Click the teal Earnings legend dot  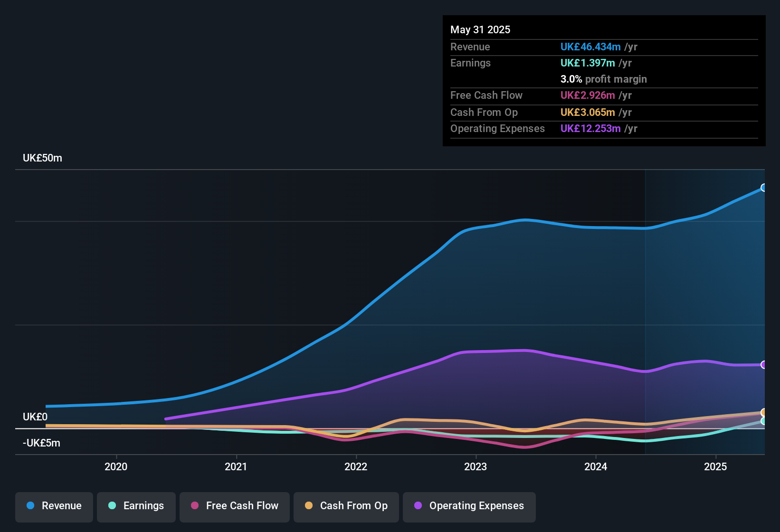click(112, 506)
